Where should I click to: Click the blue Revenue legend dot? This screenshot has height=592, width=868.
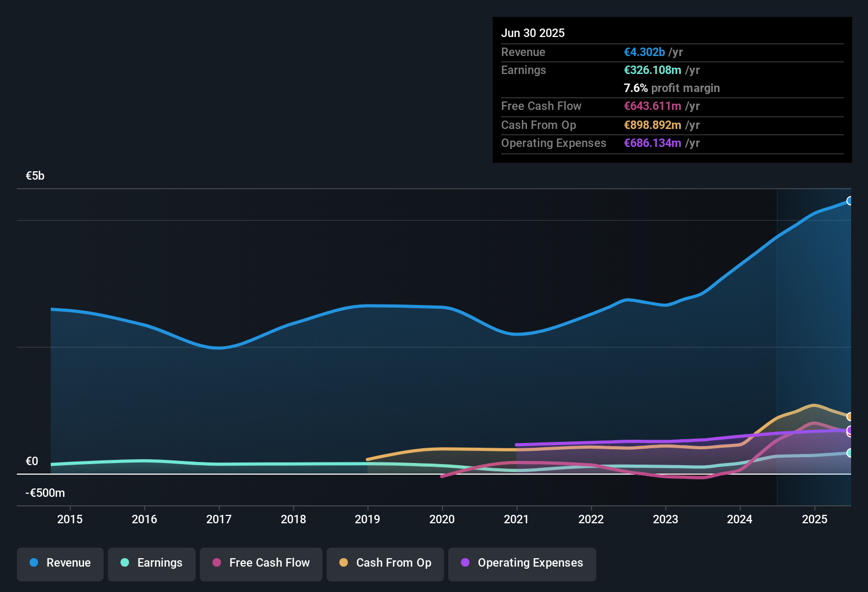point(33,563)
